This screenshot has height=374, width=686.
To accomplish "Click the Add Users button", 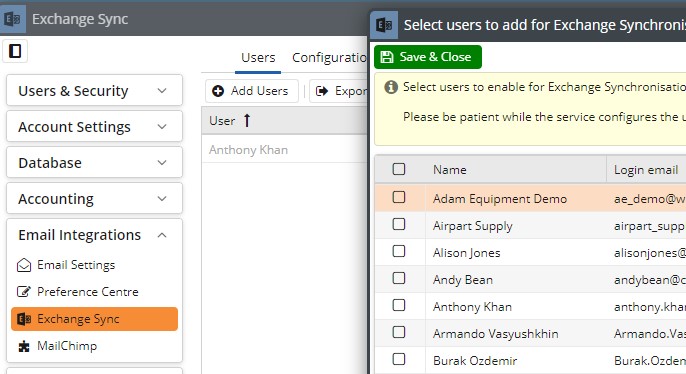I will (x=252, y=91).
